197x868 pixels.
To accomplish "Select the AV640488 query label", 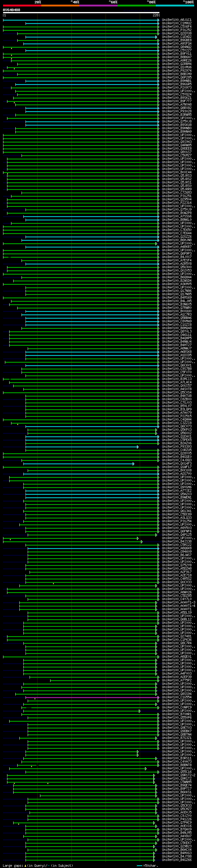I will [11, 10].
